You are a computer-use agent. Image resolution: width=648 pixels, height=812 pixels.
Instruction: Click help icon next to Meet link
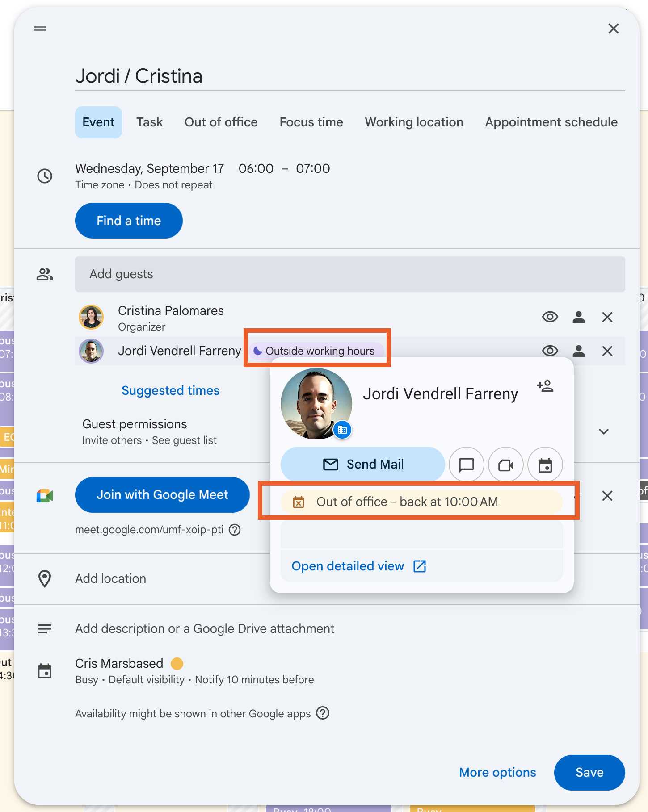pos(235,530)
